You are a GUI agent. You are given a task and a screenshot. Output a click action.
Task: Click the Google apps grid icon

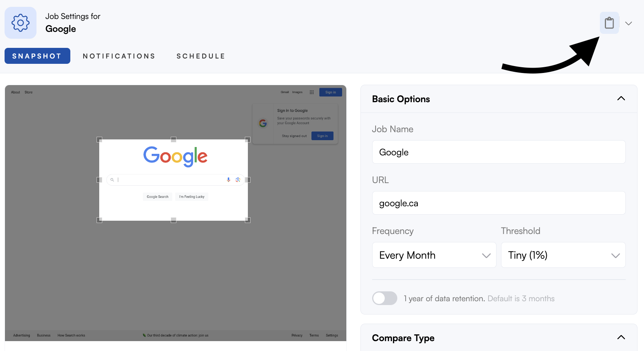tap(312, 92)
